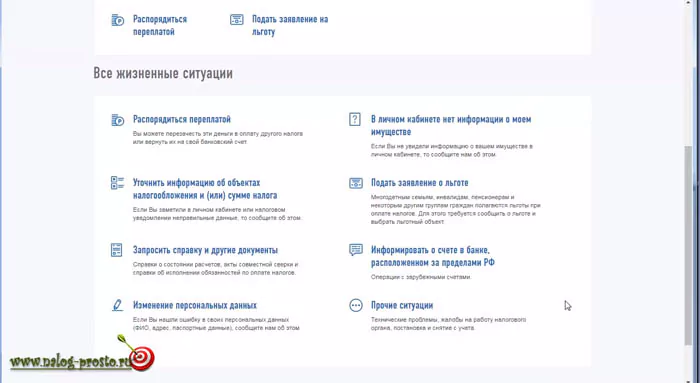
Task: Open 'Распорядиться переплатой' in all situations list
Action: pos(182,120)
